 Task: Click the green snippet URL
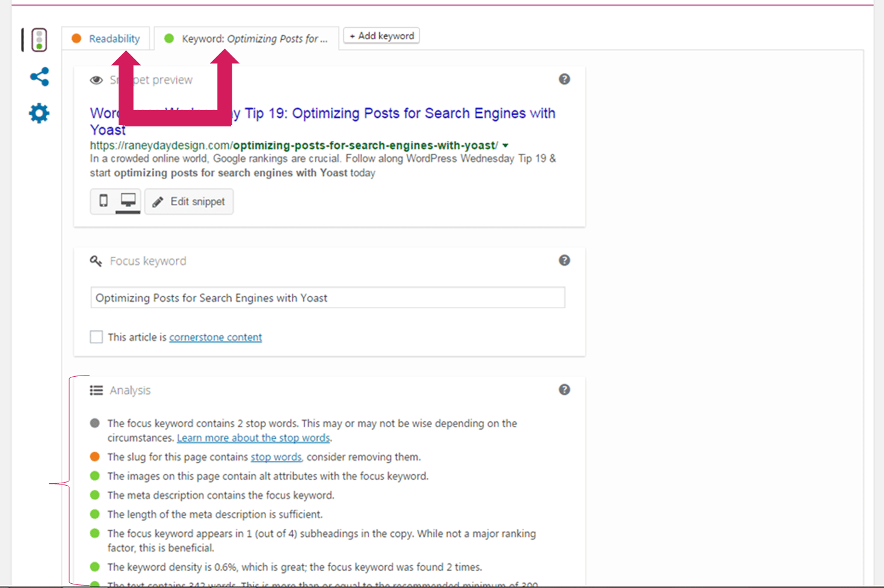pyautogui.click(x=294, y=145)
